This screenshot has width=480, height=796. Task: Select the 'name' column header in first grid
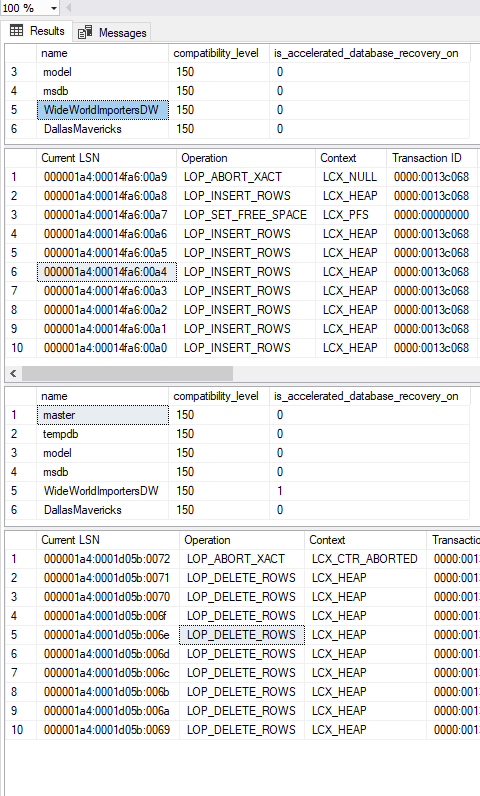pos(102,53)
